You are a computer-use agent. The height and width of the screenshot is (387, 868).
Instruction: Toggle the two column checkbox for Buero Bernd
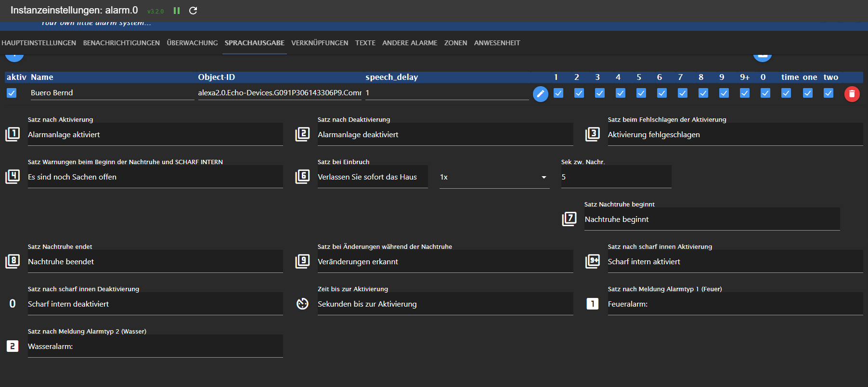829,93
